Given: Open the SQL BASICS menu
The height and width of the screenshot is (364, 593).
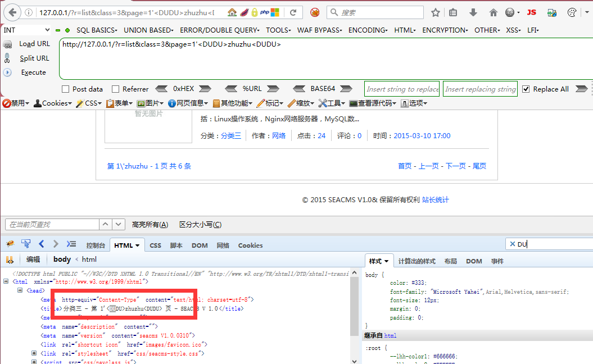Looking at the screenshot, I should 97,30.
